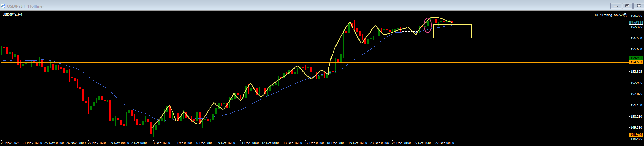Restore the USDJPY chart window size
Image resolution: width=644 pixels, height=146 pixels.
point(627,6)
